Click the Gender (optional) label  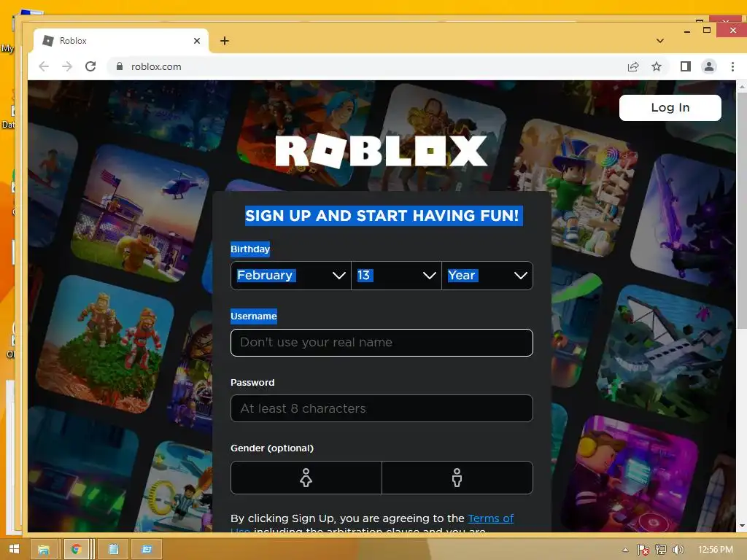[272, 448]
